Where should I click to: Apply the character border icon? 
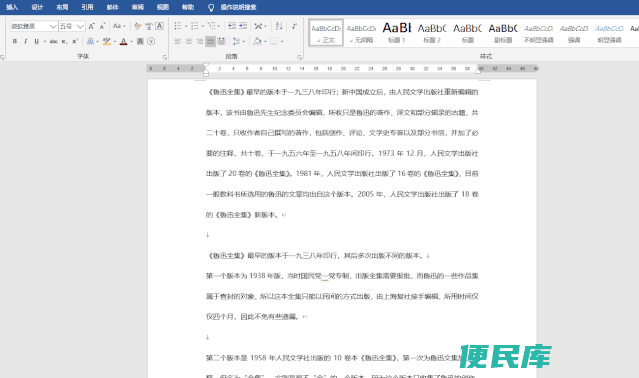coord(159,26)
